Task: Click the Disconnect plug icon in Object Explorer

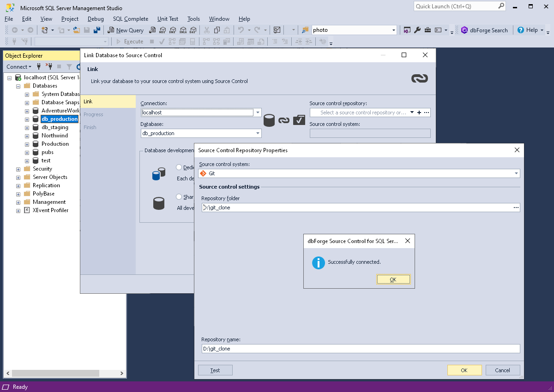Action: tap(49, 67)
